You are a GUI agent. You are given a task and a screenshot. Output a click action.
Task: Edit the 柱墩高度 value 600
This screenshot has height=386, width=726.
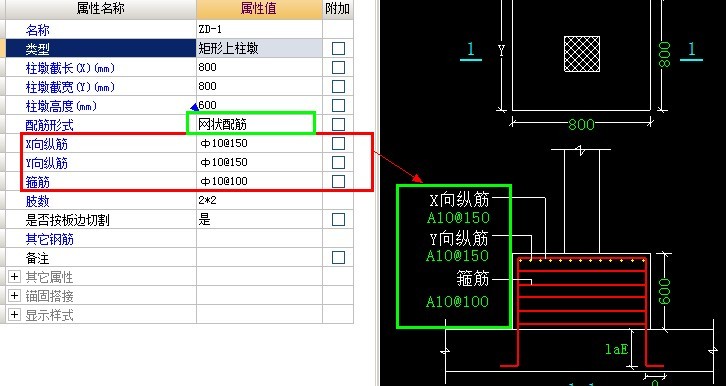259,105
